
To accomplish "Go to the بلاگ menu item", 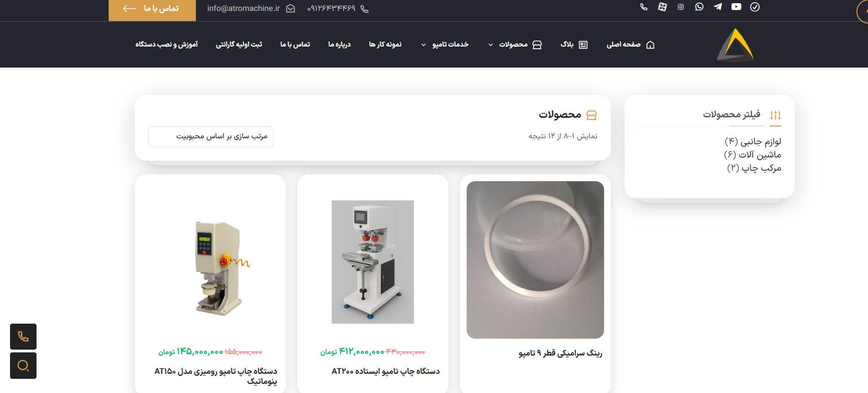I will (x=574, y=45).
